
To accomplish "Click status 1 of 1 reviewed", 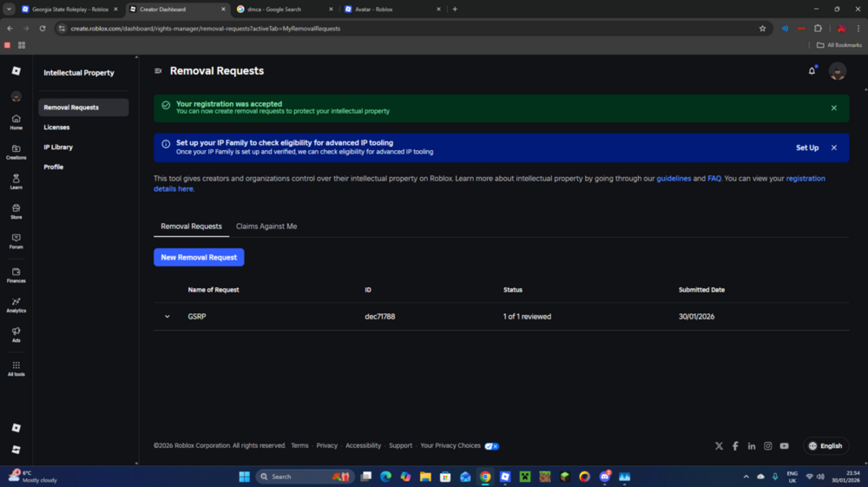I will point(527,317).
